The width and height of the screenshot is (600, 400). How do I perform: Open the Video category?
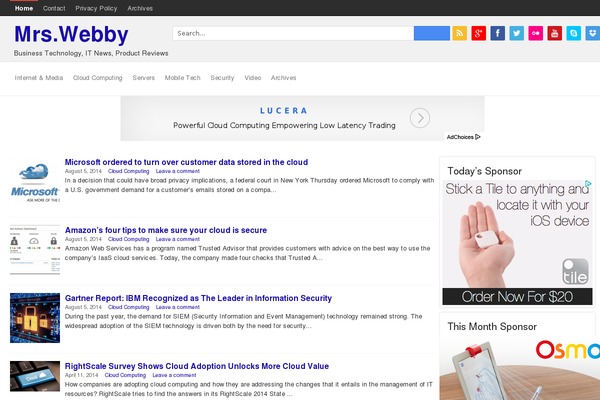pyautogui.click(x=253, y=78)
